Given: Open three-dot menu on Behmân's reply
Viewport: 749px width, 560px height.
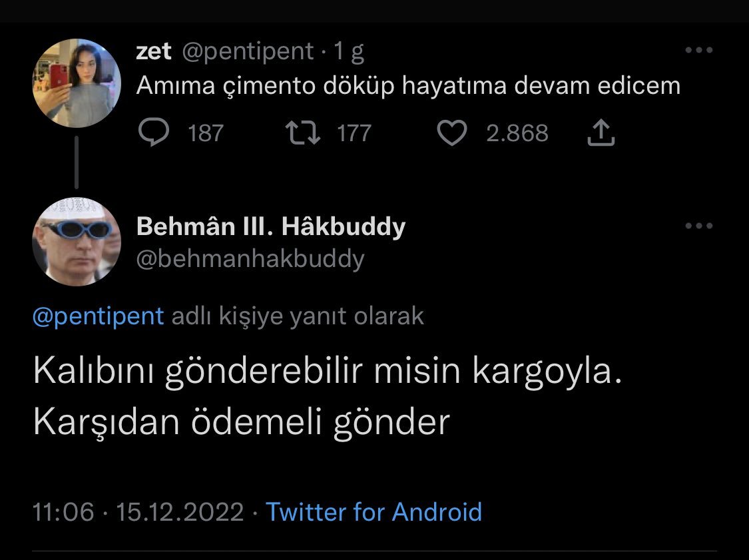Looking at the screenshot, I should tap(698, 226).
